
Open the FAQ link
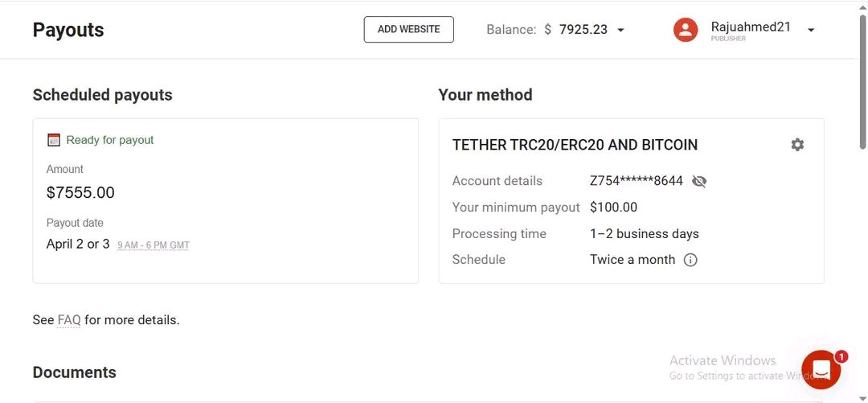pyautogui.click(x=69, y=320)
